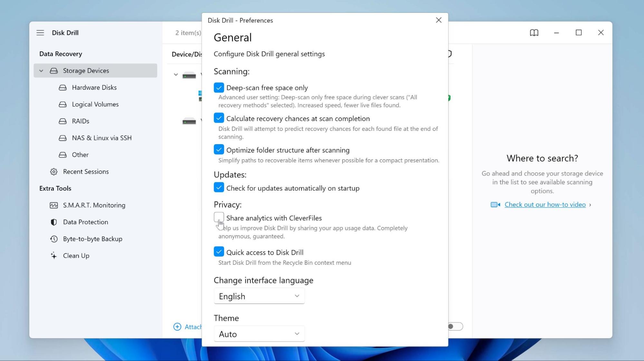
Task: Click the Device/Disk column header
Action: (x=187, y=54)
